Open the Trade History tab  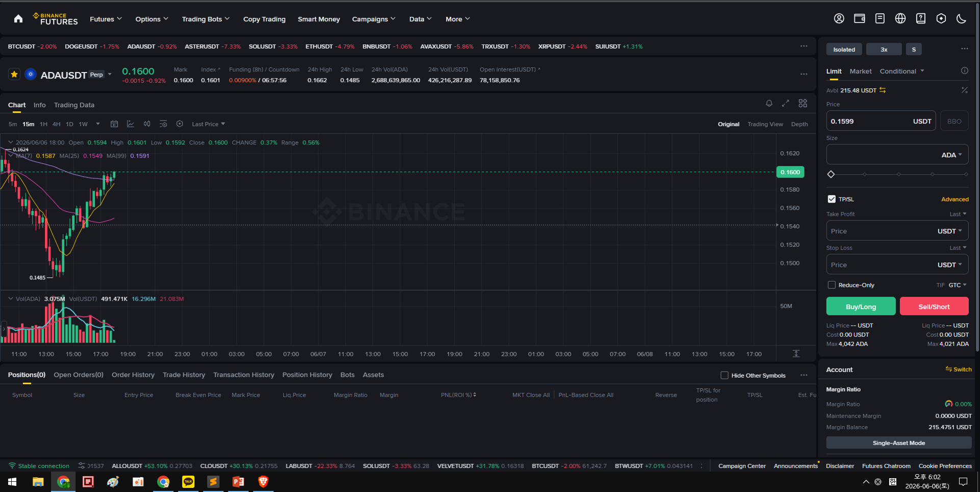184,375
